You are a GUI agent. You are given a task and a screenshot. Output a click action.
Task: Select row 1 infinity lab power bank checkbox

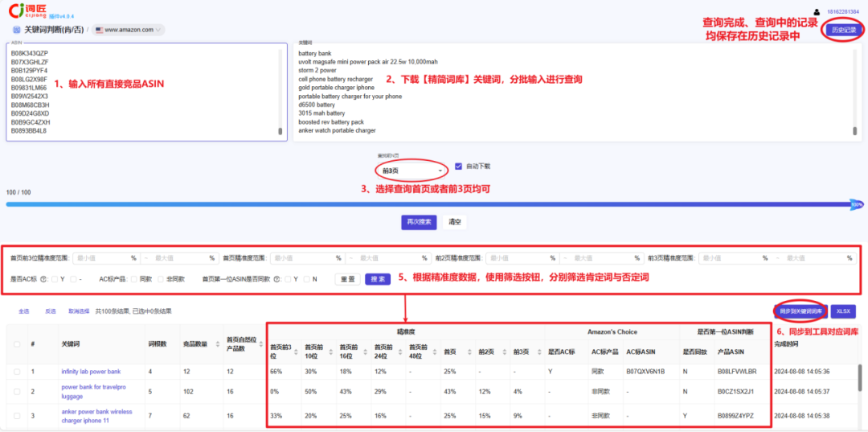click(17, 372)
